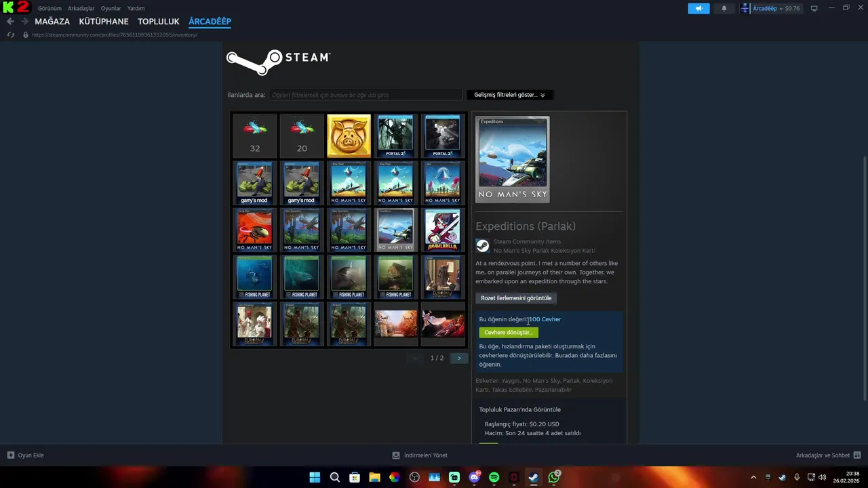Viewport: 868px width, 488px height.
Task: Click the page's vertical scrollbar
Action: [x=864, y=278]
